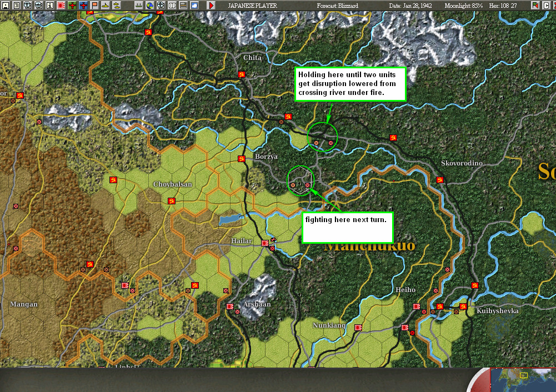Screen dimensions: 556x392
Task: Click the globe toolbar icon
Action: [149, 6]
